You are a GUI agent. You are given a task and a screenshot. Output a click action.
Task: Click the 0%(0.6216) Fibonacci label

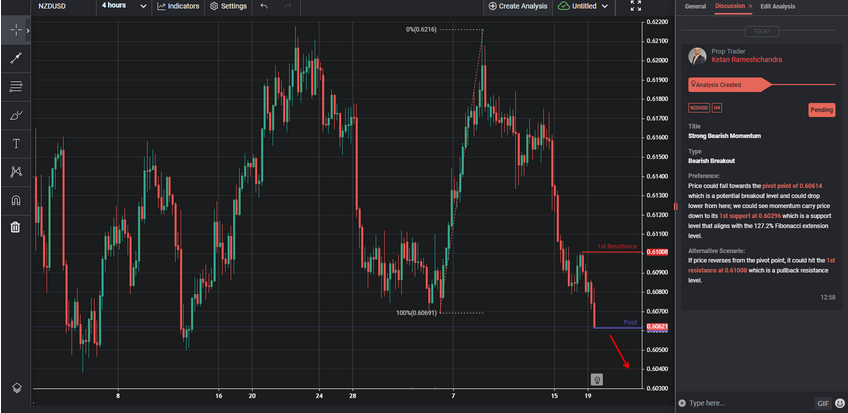coord(421,30)
